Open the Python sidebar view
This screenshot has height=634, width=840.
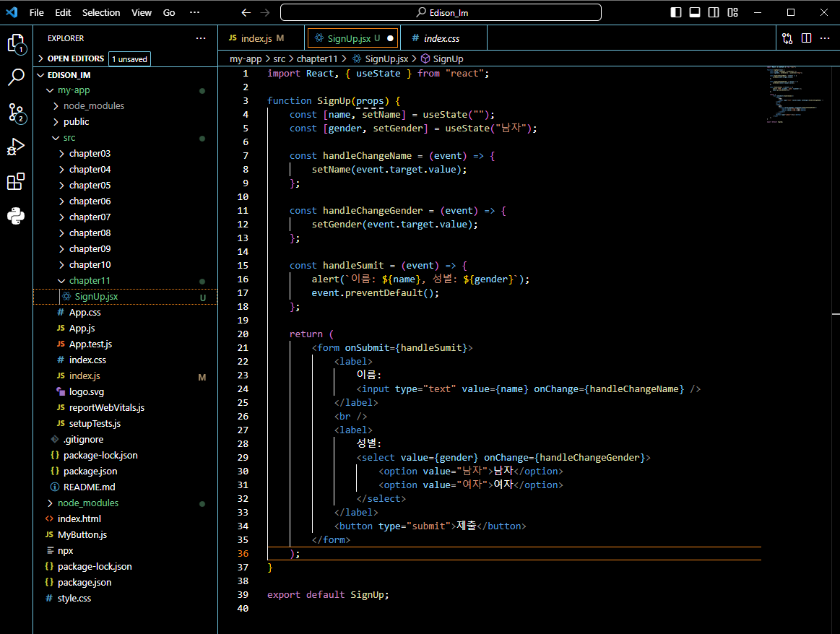pyautogui.click(x=16, y=216)
